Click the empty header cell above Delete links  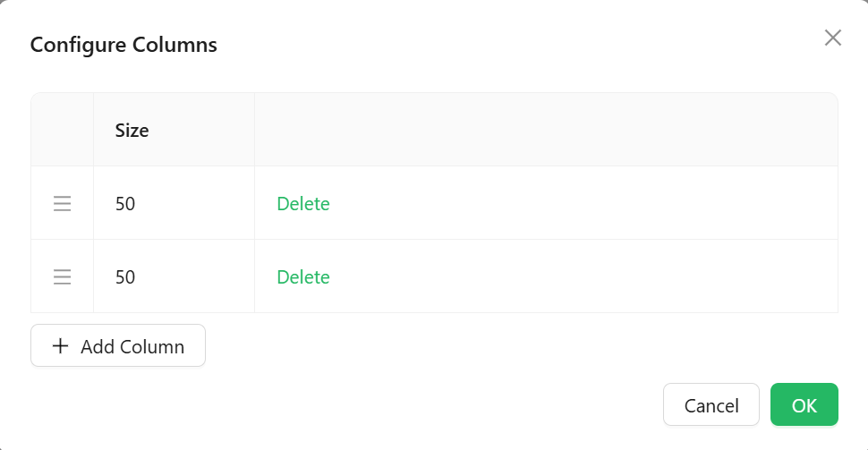click(546, 130)
